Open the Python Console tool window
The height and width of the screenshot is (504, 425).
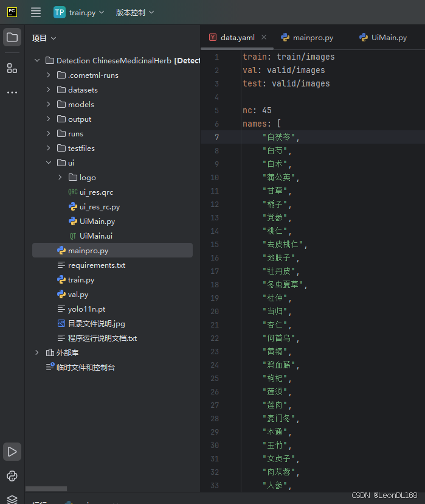point(12,476)
